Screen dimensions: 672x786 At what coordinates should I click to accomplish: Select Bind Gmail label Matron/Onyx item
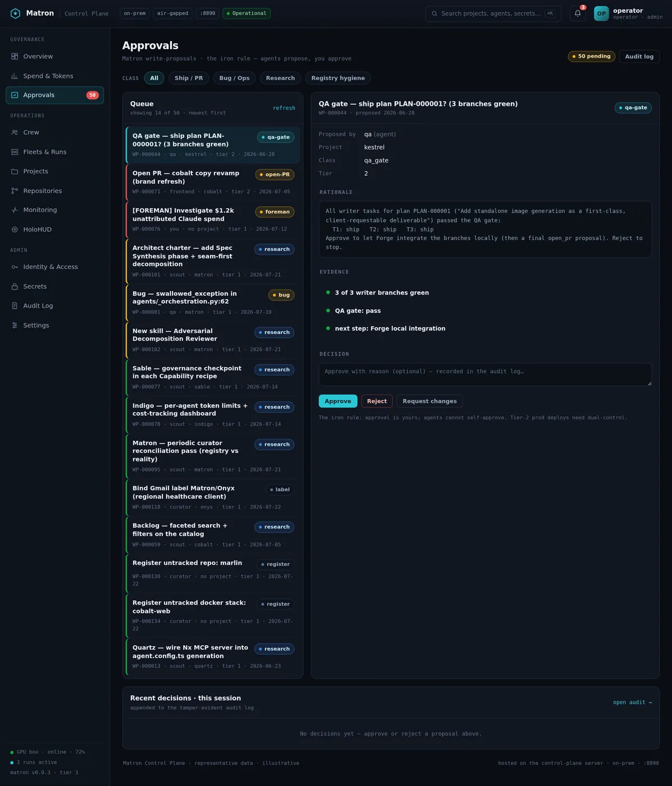[x=213, y=497]
